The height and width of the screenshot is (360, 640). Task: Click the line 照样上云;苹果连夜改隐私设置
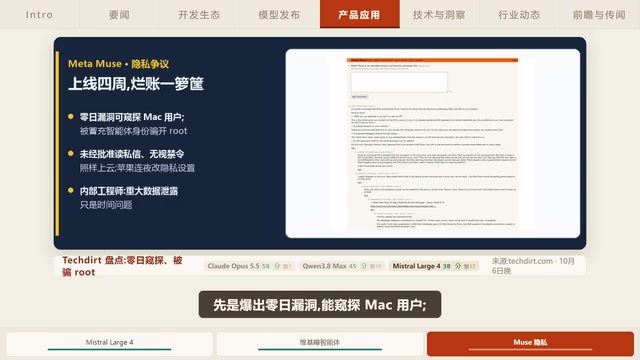pyautogui.click(x=137, y=168)
